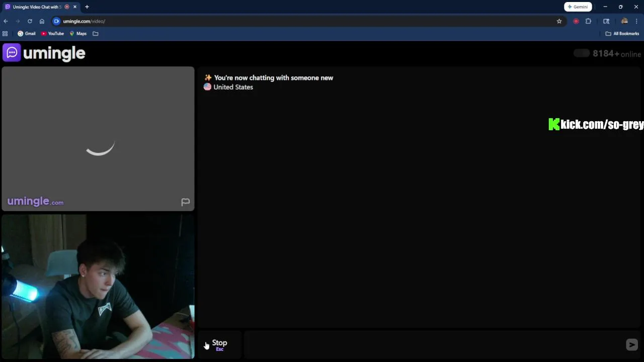
Task: Open the unnamed bookmark folder
Action: [x=96, y=34]
